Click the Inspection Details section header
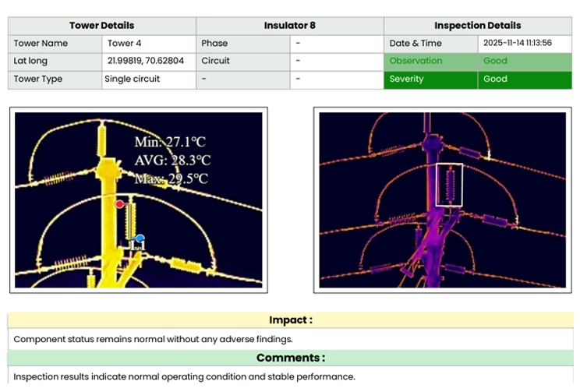580x392 pixels. [x=477, y=26]
